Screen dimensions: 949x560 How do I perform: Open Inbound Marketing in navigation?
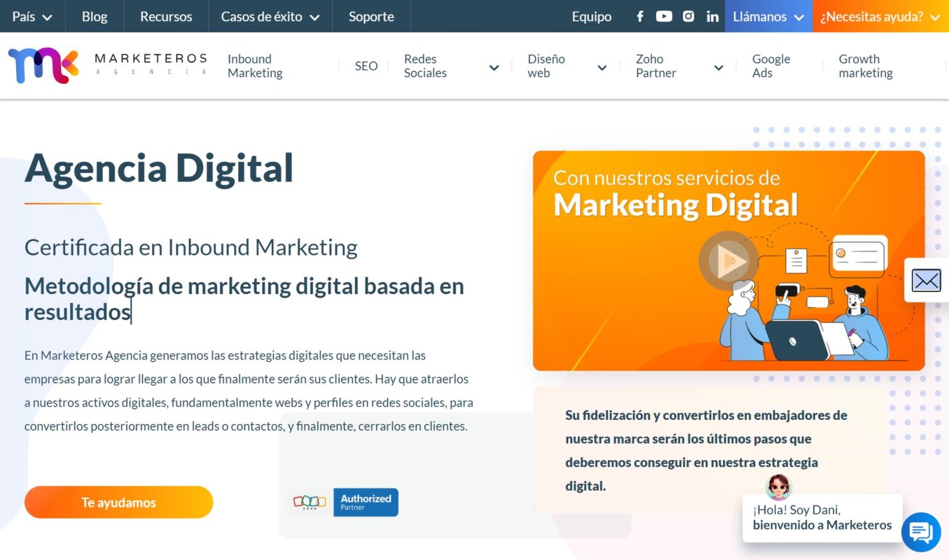pos(255,66)
